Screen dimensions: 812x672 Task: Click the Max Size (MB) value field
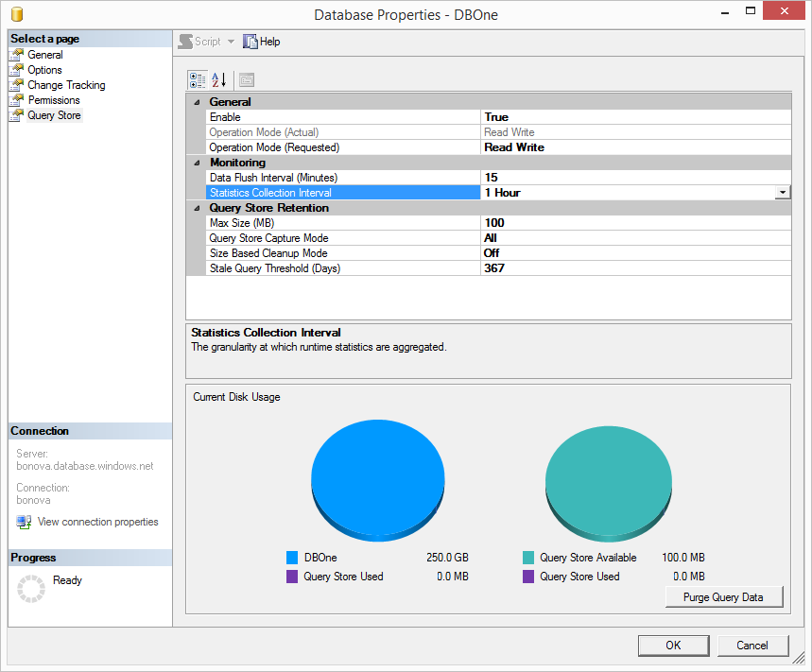635,223
